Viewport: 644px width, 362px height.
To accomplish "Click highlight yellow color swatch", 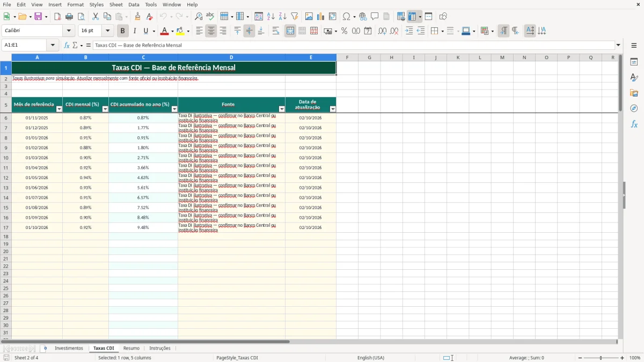I will [180, 31].
